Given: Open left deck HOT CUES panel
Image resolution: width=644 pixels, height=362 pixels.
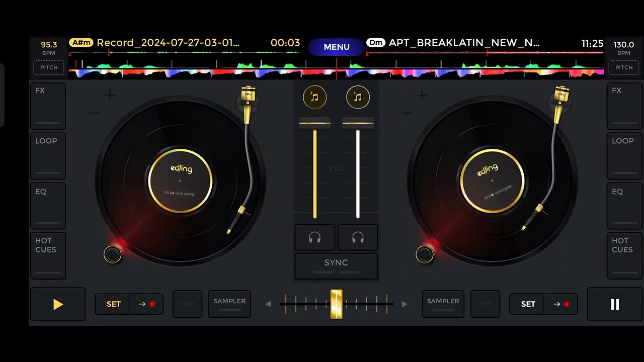Looking at the screenshot, I should [48, 255].
